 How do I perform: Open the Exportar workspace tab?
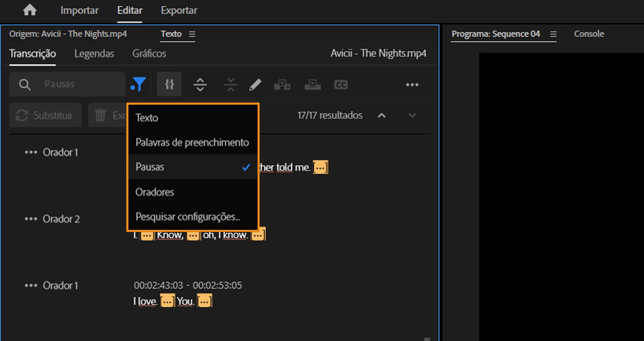[x=179, y=10]
